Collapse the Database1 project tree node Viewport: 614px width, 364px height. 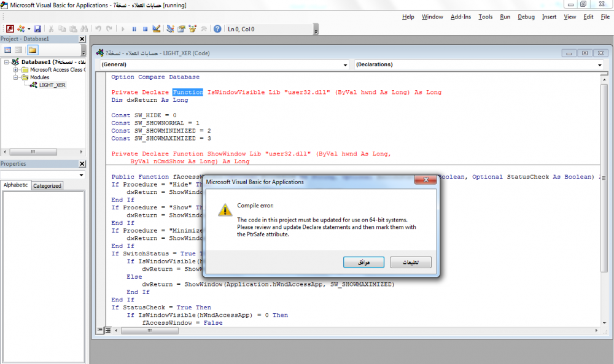pyautogui.click(x=6, y=62)
